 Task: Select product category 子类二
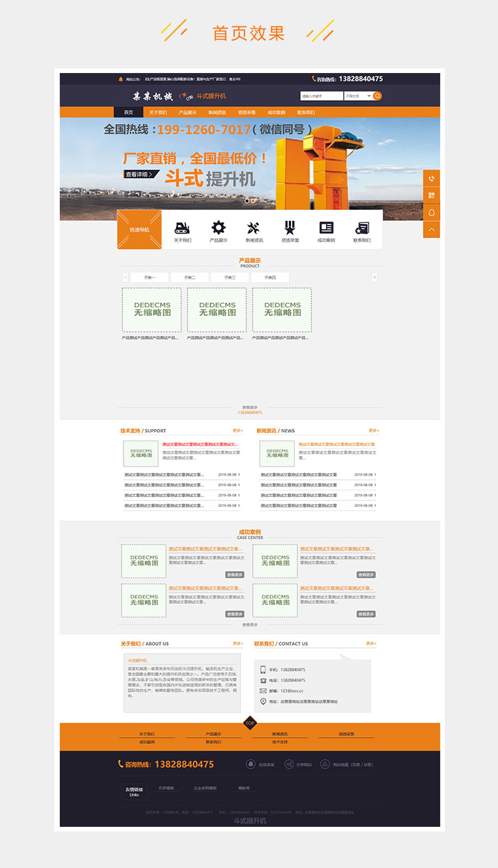point(190,277)
